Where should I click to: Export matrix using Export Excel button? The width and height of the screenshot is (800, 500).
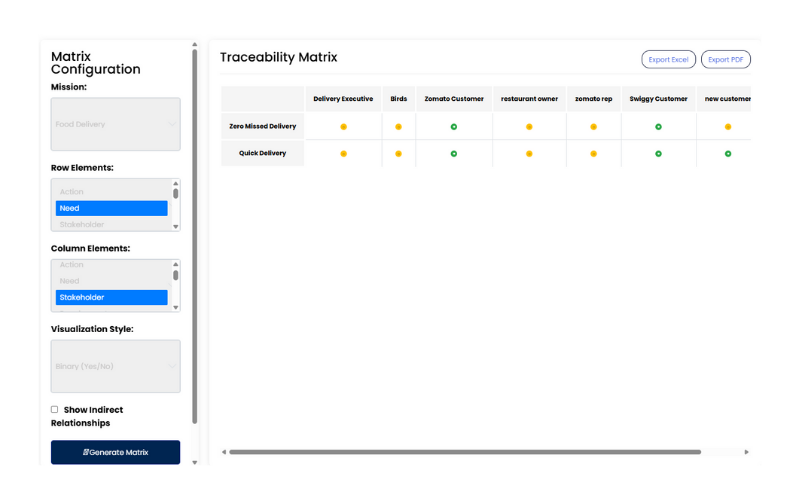[x=668, y=60]
